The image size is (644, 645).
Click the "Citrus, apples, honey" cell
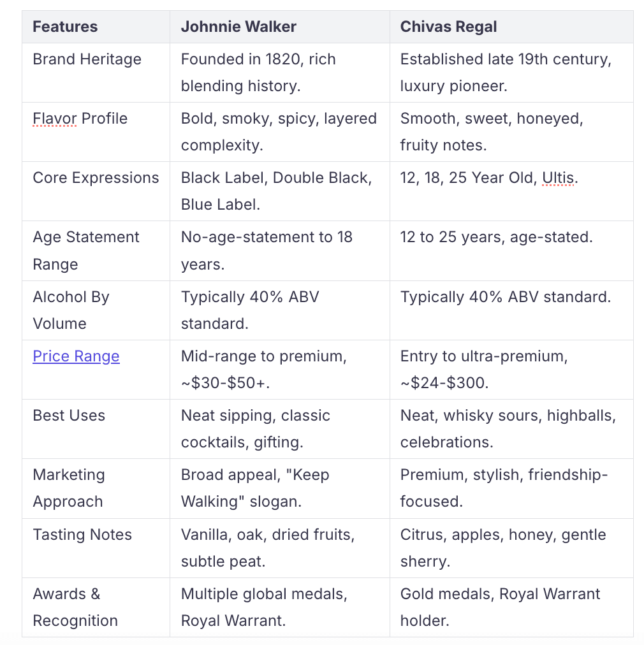coord(511,548)
